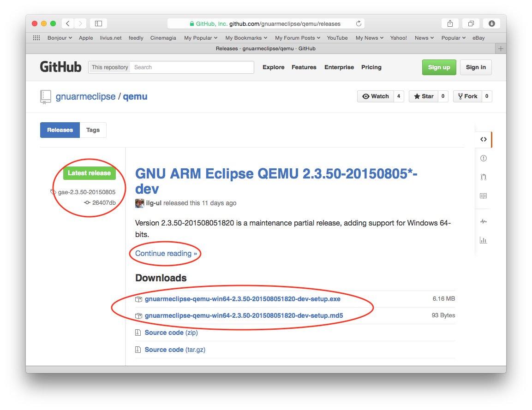The image size is (532, 410).
Task: Open the Pulse icon in the side rail
Action: coord(484,221)
